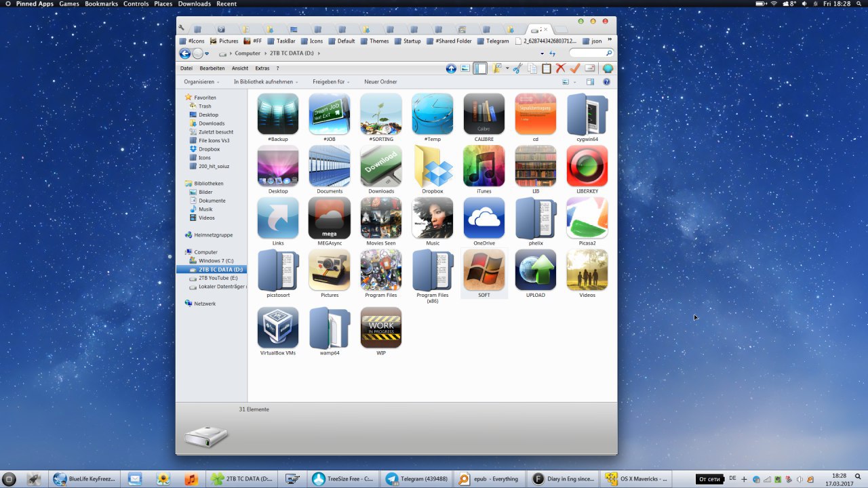Open TreeSize Free in the taskbar

(342, 479)
